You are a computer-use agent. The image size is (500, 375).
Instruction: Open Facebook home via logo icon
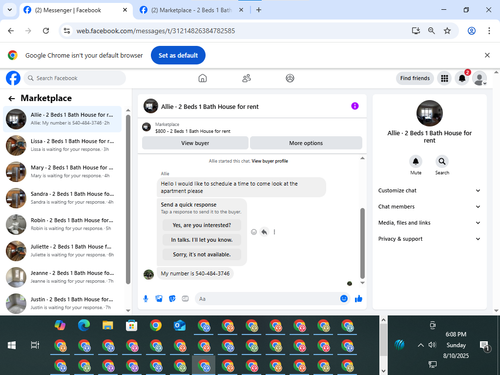click(x=13, y=78)
